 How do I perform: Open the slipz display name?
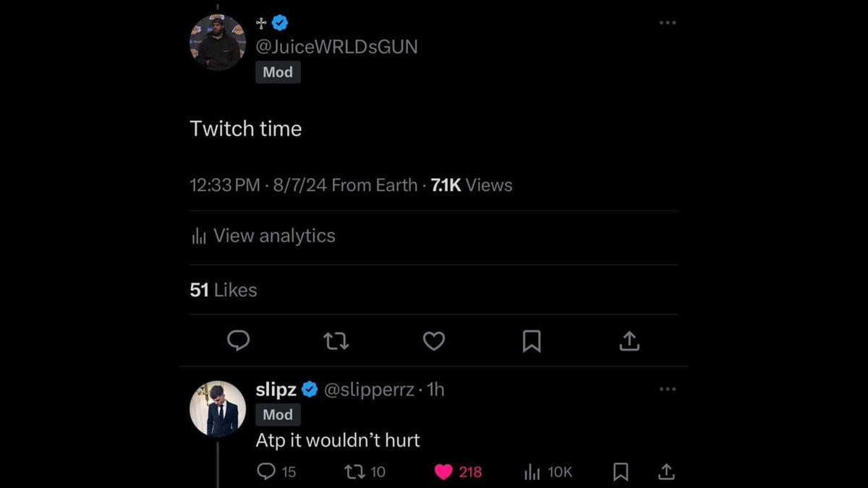coord(276,390)
